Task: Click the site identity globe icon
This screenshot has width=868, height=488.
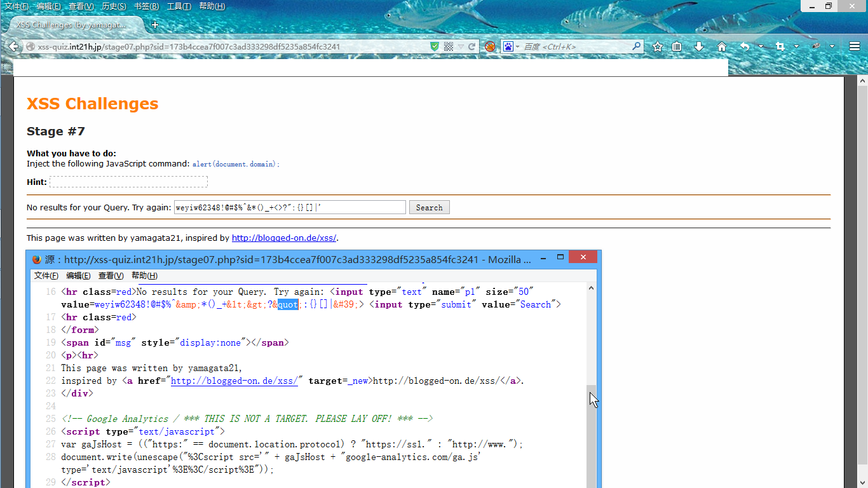Action: [x=30, y=46]
